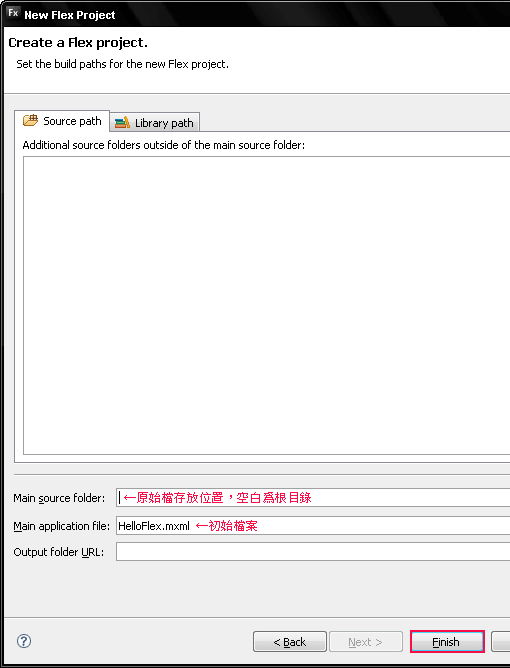Click the "Main source folder:" label

click(59, 498)
